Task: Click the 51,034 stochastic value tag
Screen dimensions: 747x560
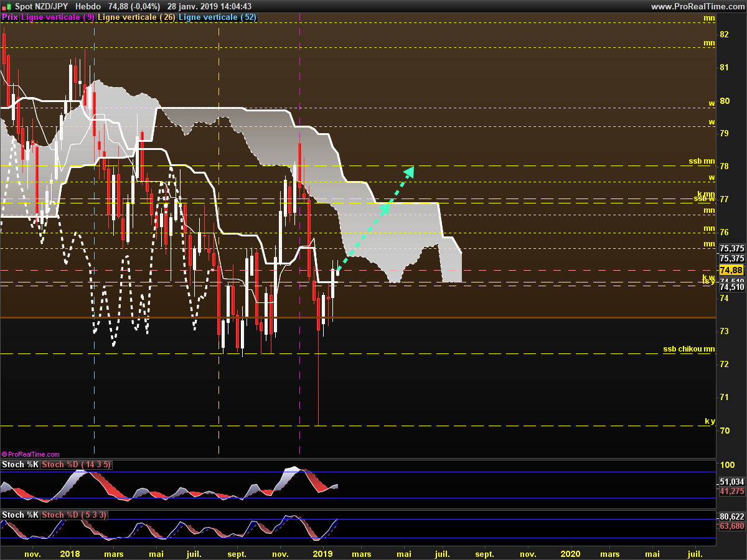Action: pos(731,482)
